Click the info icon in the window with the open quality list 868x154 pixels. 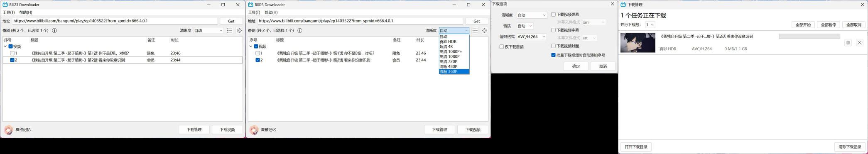tap(300, 30)
